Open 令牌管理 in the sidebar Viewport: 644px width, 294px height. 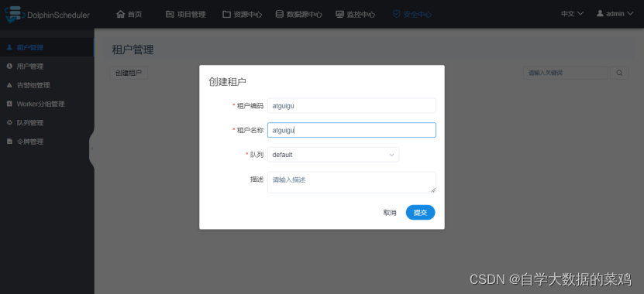tap(46, 142)
